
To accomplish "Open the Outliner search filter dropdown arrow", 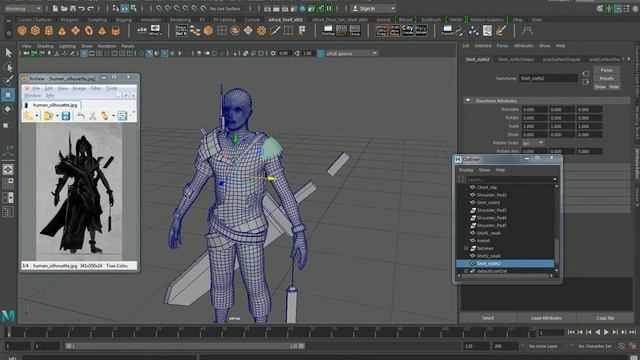I will 555,180.
